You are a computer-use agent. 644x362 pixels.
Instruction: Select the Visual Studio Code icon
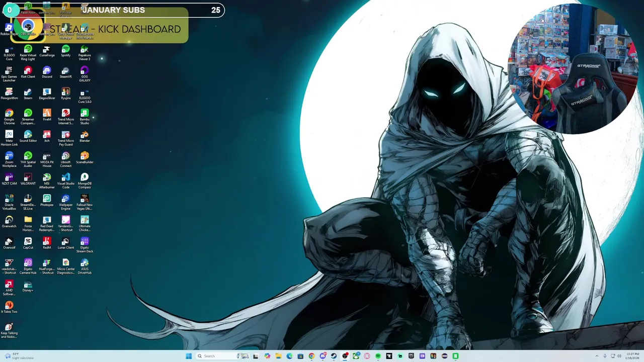[x=65, y=181]
